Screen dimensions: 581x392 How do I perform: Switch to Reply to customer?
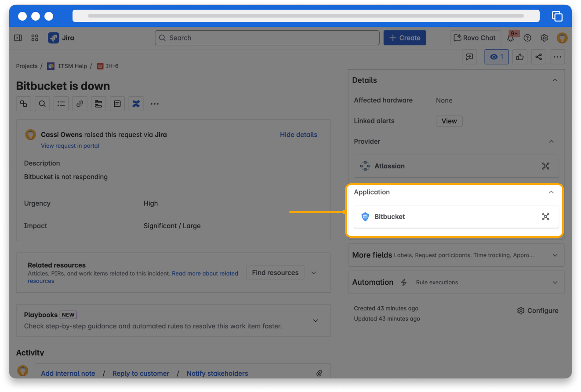coord(141,373)
